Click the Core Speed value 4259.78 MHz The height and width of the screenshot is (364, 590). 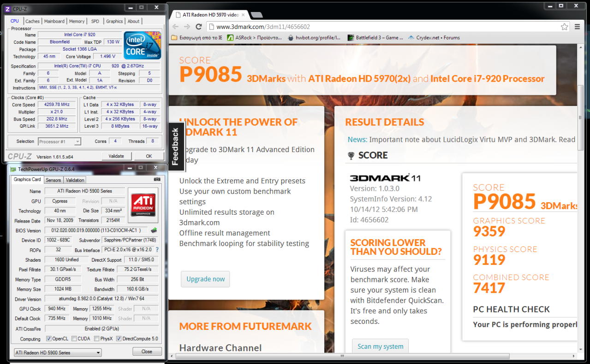[56, 105]
